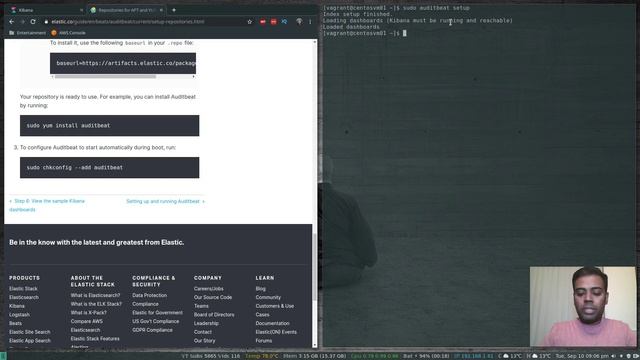
Task: Click the date and time in the status bar
Action: pyautogui.click(x=582, y=356)
